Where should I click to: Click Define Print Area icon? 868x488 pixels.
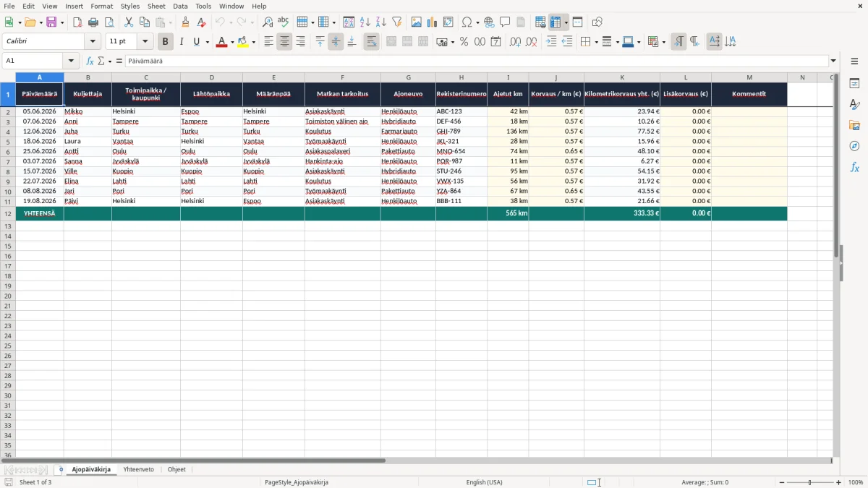tap(540, 22)
